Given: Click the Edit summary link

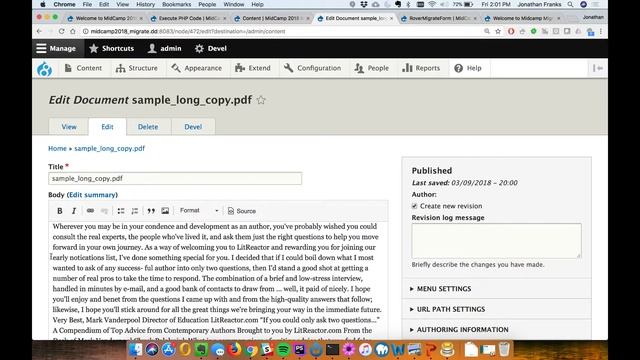Looking at the screenshot, I should 92,195.
